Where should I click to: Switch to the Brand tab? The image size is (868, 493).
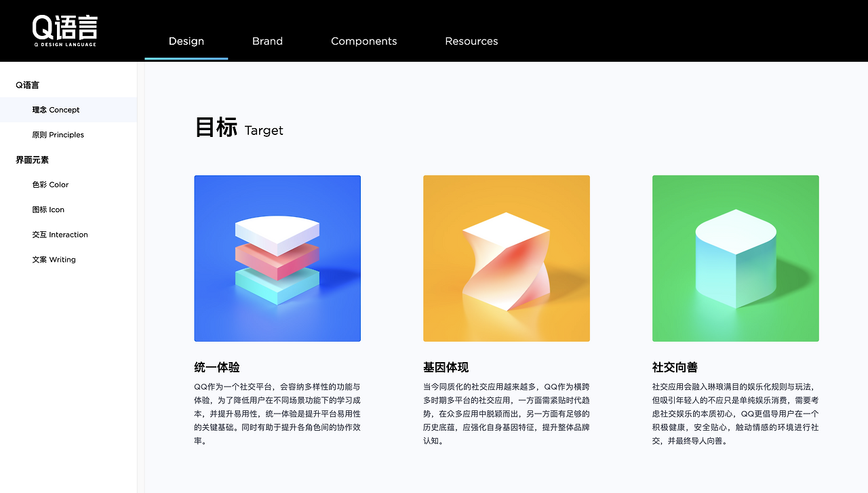pyautogui.click(x=267, y=41)
